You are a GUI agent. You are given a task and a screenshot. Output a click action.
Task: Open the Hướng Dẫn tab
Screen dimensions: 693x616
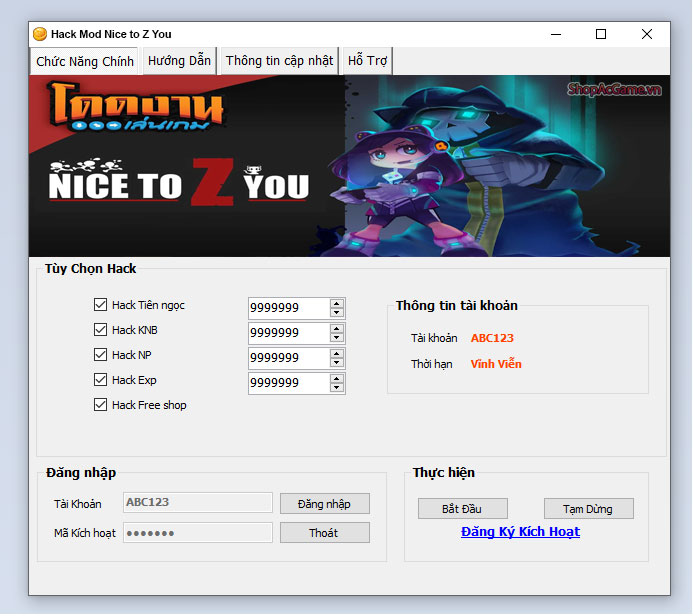click(179, 61)
